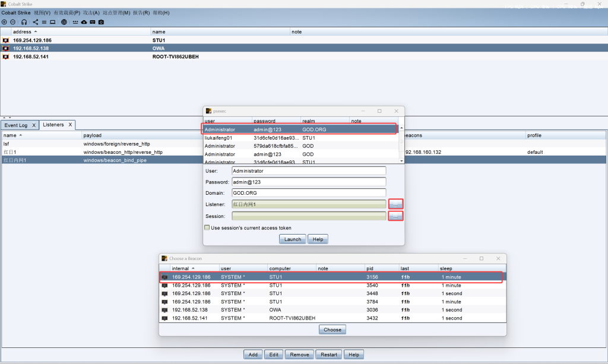
Task: Click host icon for 192.168.52.138 target
Action: point(6,49)
